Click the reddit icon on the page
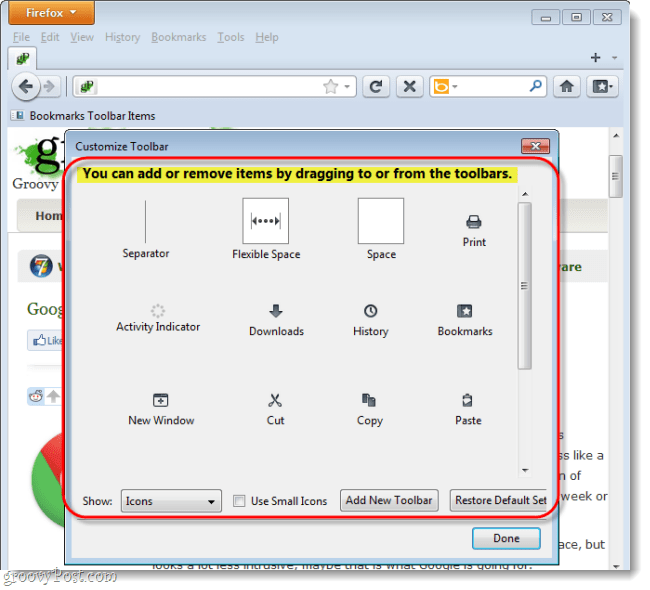 point(36,397)
